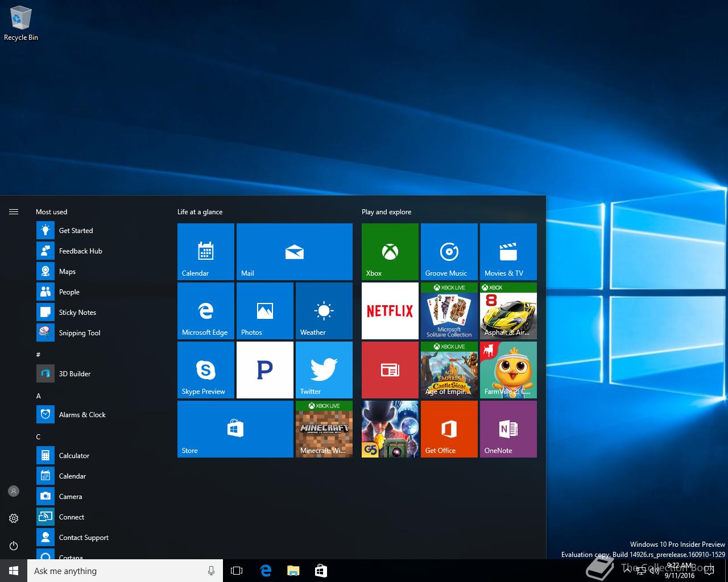Open 3D Builder app
The height and width of the screenshot is (582, 728).
(x=100, y=374)
